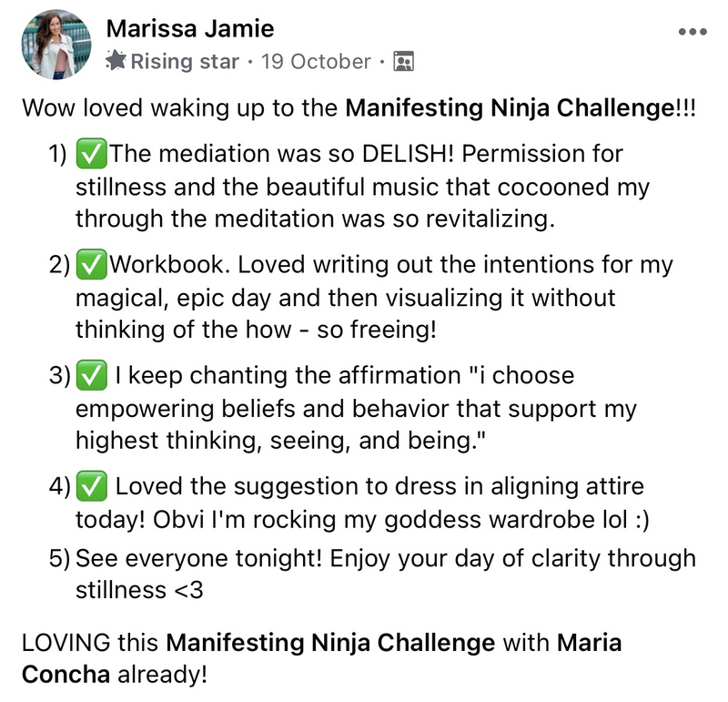This screenshot has height=702, width=728.
Task: Click the Workbook list item text
Action: click(x=374, y=297)
